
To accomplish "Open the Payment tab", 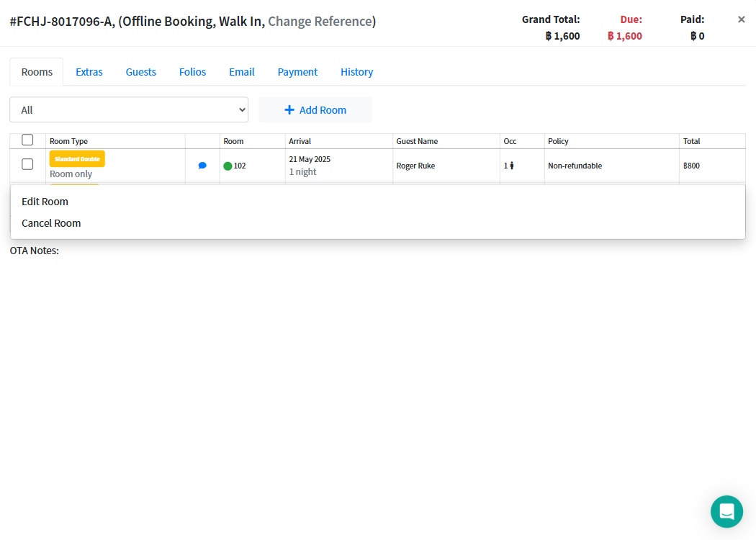I will tap(297, 72).
